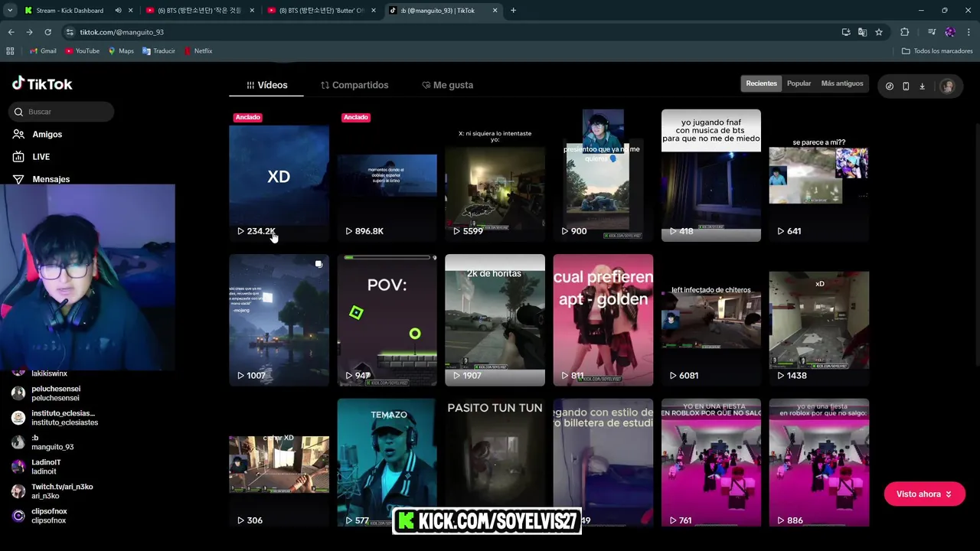Go back in browser history
Viewport: 980px width, 551px height.
point(11,32)
